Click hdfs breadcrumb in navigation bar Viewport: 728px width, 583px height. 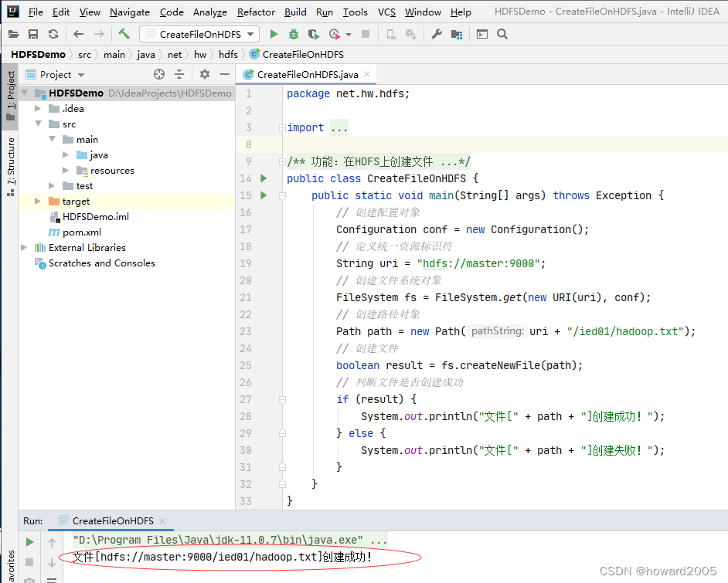tap(228, 55)
